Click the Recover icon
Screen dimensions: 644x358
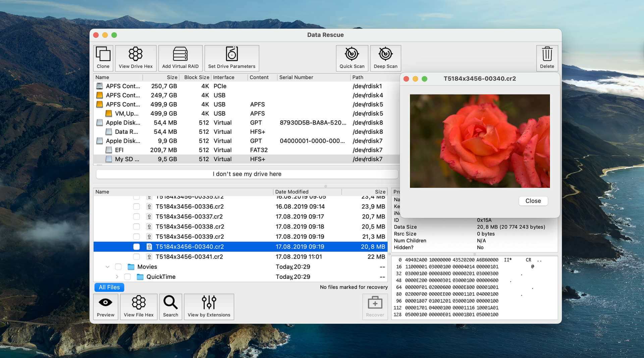375,307
